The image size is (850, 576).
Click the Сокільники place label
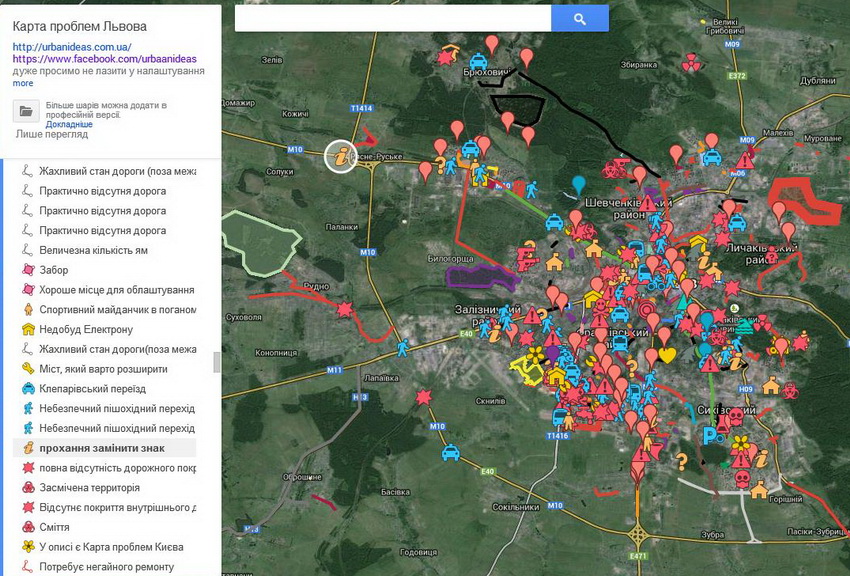click(x=516, y=507)
